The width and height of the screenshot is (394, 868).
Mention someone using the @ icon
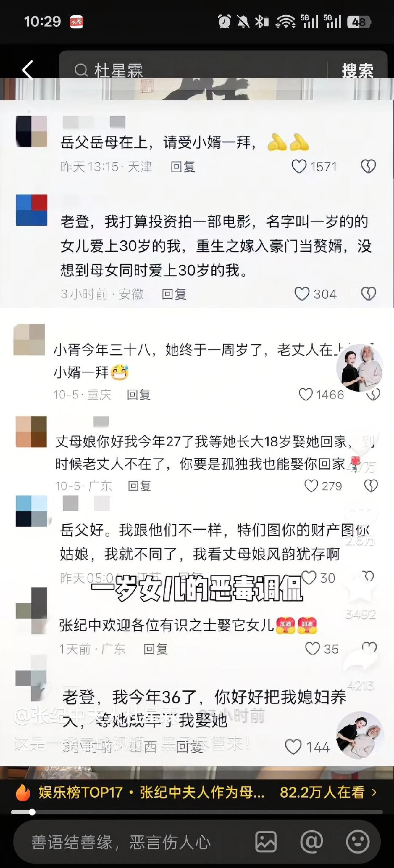click(x=311, y=842)
